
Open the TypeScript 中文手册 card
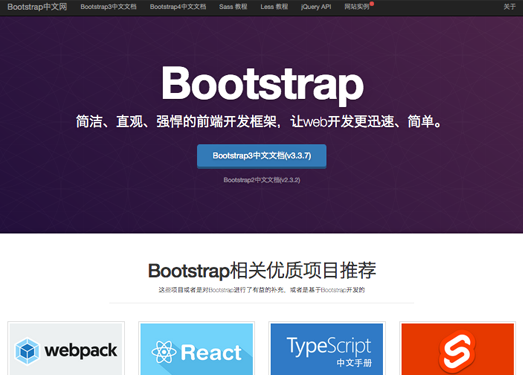click(327, 349)
